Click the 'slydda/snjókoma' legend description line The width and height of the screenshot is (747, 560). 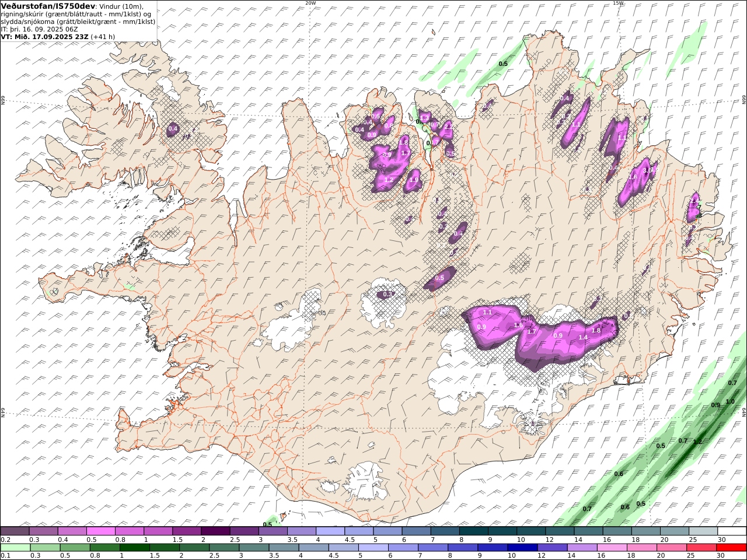(x=78, y=21)
